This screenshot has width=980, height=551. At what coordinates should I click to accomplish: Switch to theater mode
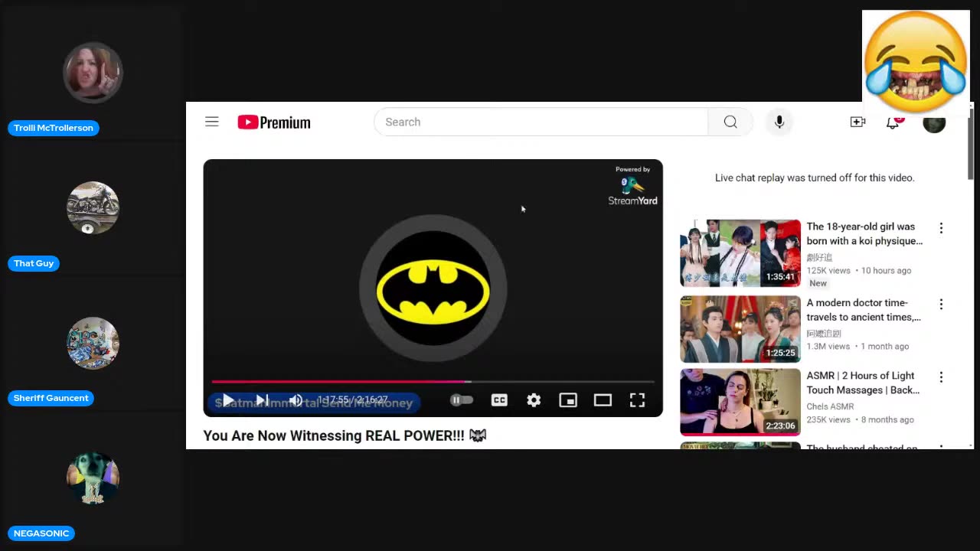point(603,400)
